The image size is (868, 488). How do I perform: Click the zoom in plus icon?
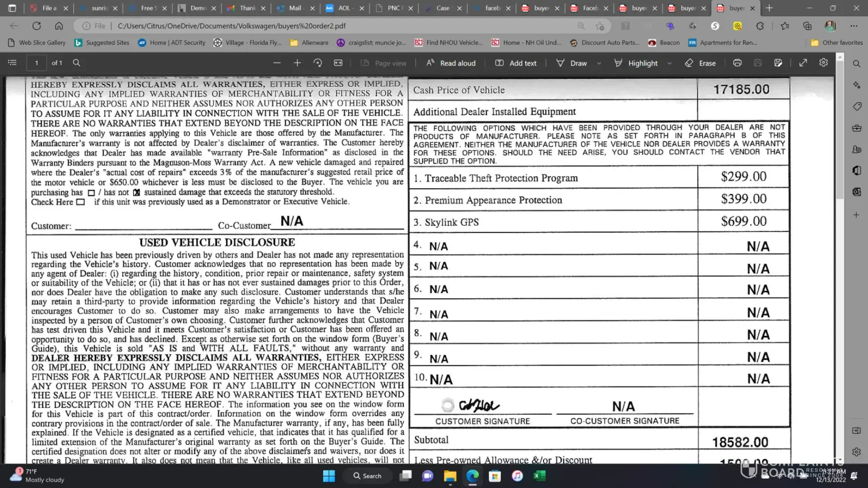(x=297, y=63)
